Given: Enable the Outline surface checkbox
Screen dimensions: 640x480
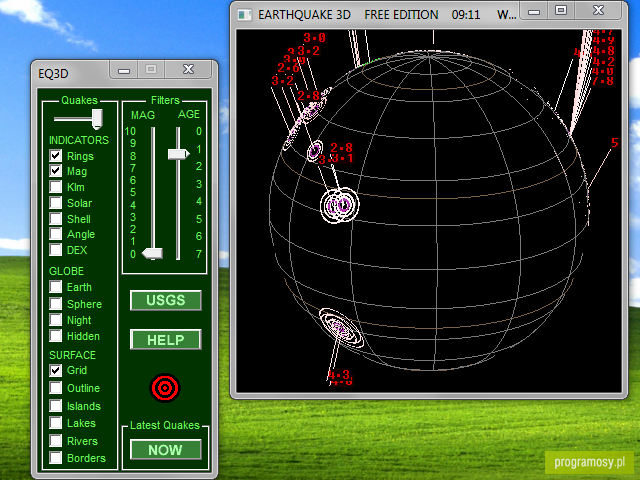Looking at the screenshot, I should pos(56,388).
